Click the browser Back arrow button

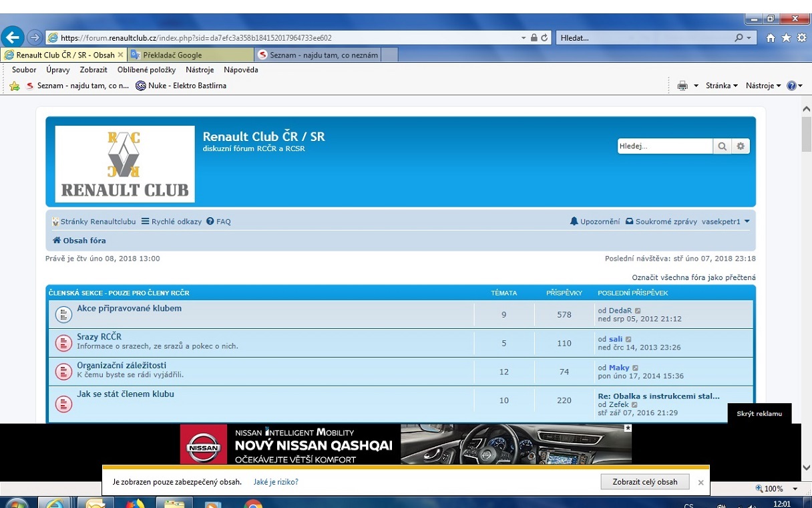pyautogui.click(x=13, y=37)
